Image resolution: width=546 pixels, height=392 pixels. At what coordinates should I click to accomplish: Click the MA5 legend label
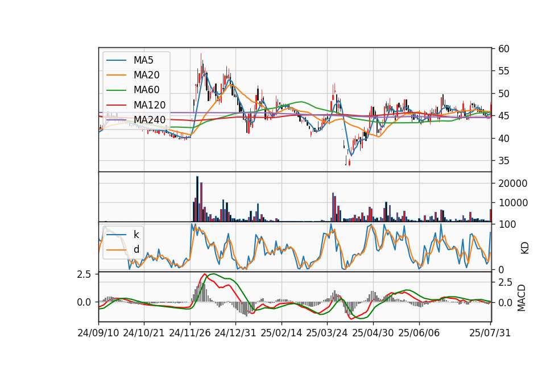pyautogui.click(x=143, y=60)
